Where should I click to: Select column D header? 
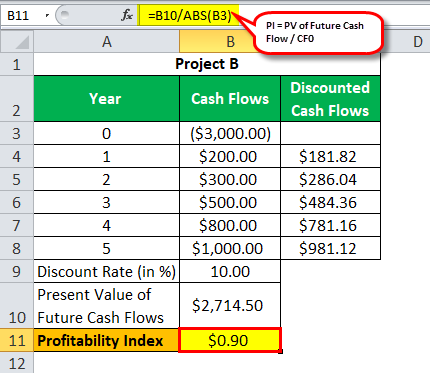point(417,42)
